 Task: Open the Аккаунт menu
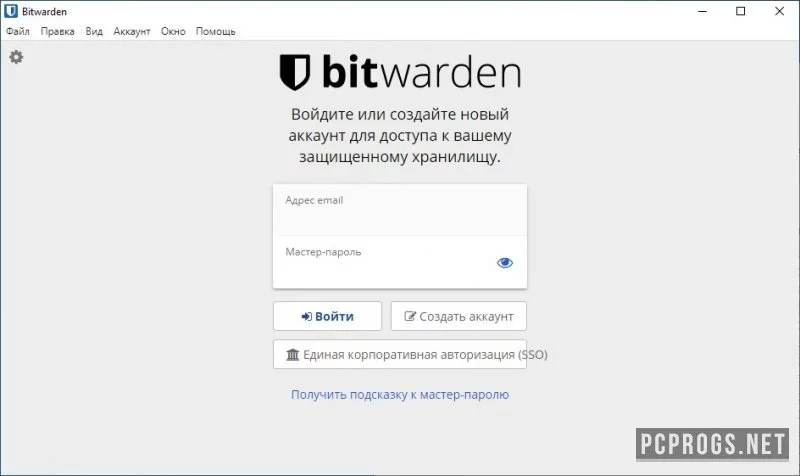[x=132, y=31]
